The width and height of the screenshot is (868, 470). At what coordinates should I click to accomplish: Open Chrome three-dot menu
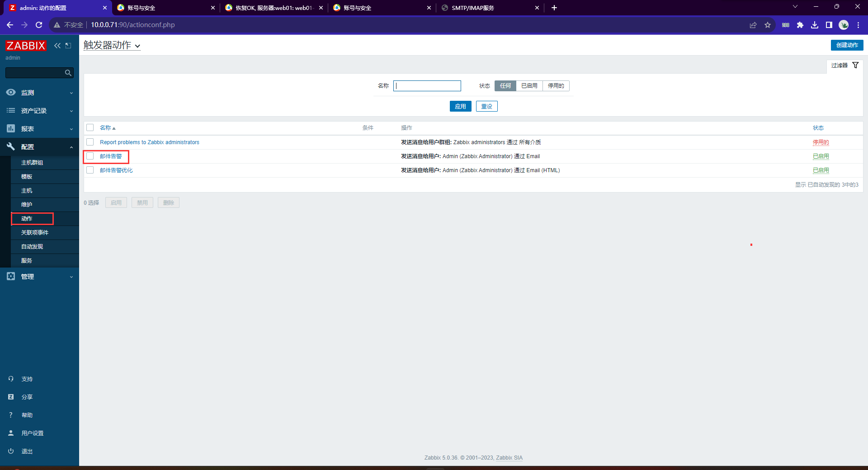(858, 25)
